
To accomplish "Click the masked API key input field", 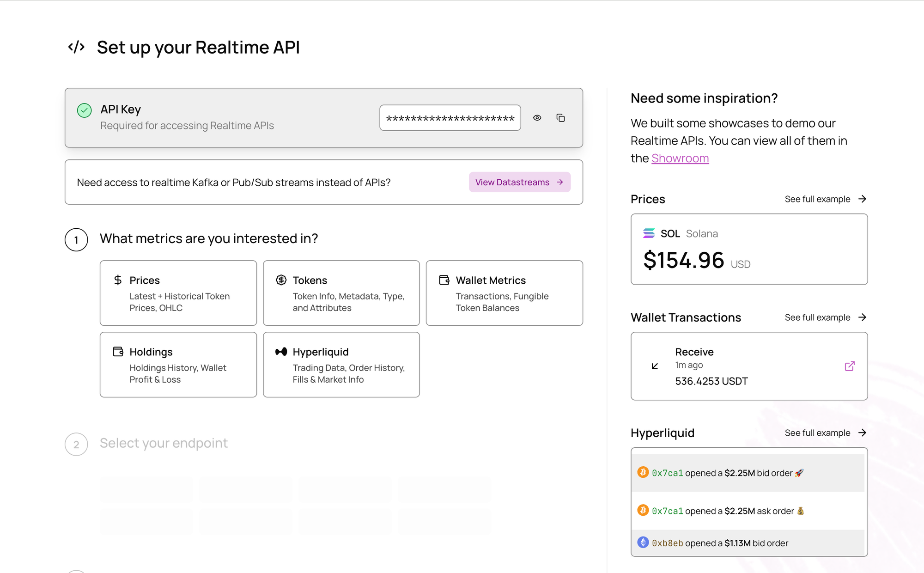I will click(450, 118).
